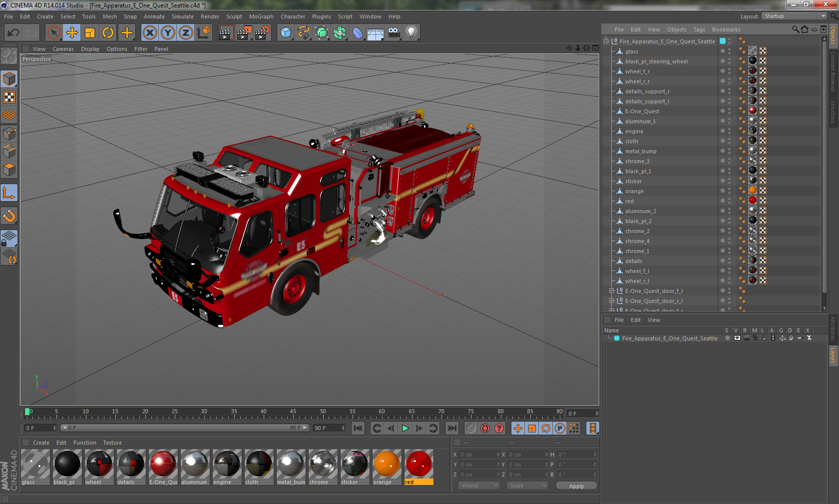Open the Simulate menu
The width and height of the screenshot is (839, 504).
[x=183, y=16]
